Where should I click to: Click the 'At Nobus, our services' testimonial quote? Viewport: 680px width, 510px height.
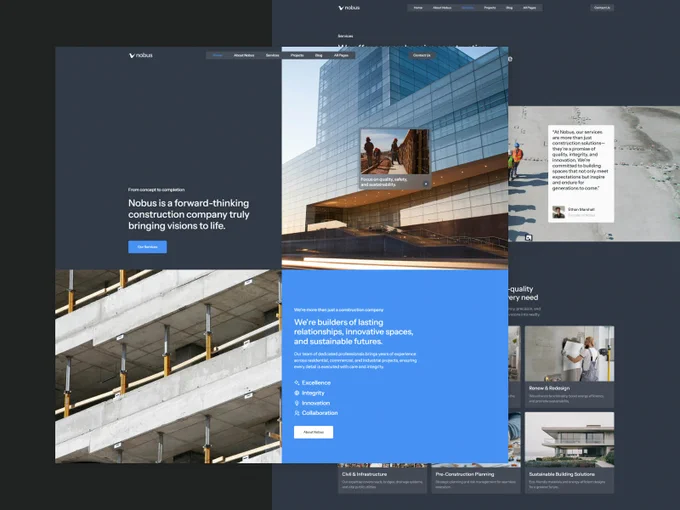click(x=580, y=160)
